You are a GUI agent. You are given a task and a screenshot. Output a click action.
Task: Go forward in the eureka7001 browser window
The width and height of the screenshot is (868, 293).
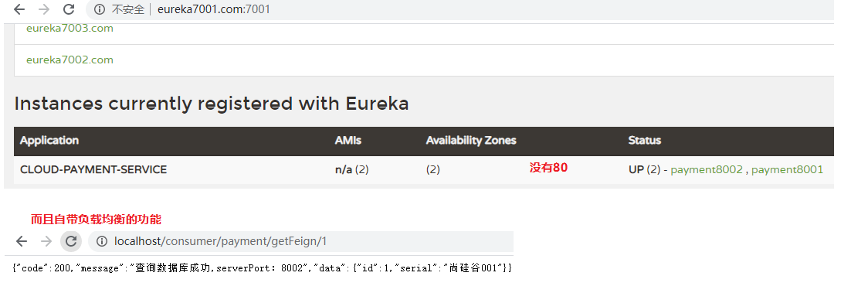(x=44, y=9)
